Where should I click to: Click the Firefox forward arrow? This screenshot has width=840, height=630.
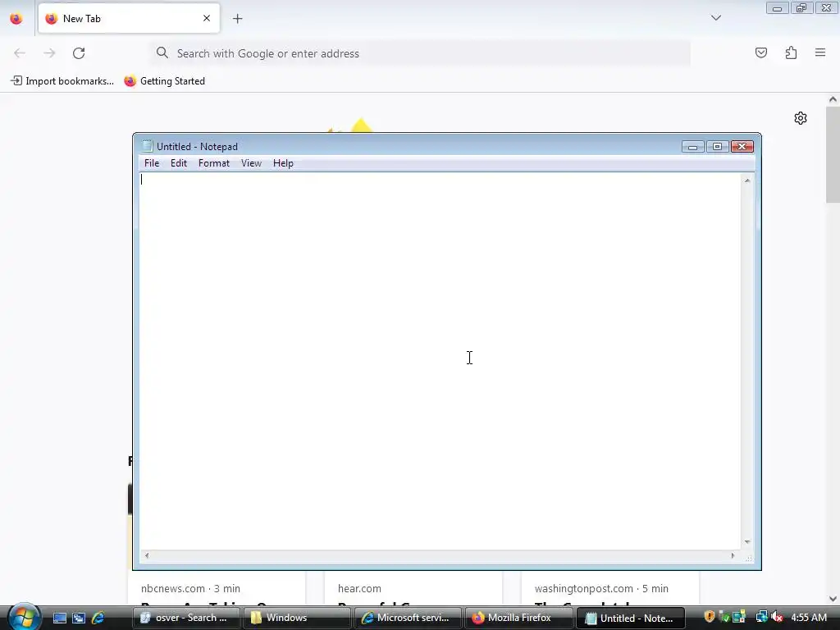[x=49, y=53]
